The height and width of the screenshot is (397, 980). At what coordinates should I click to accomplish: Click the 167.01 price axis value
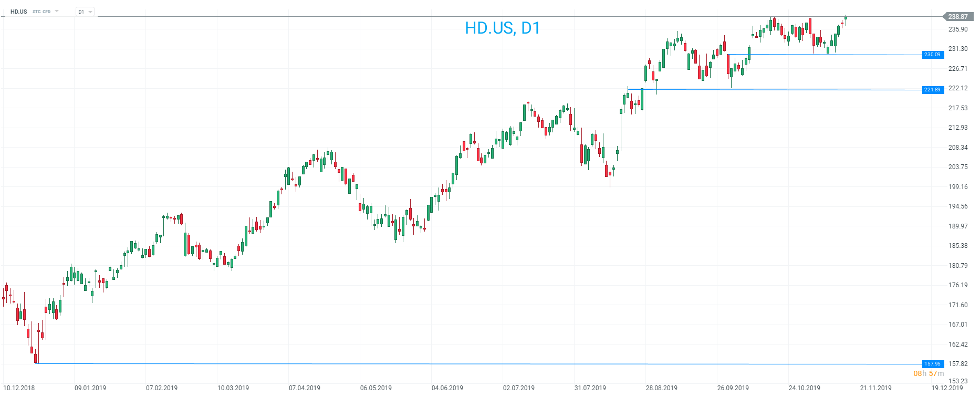click(958, 325)
